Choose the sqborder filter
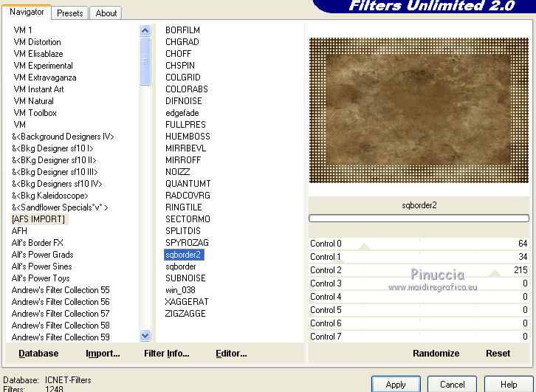The width and height of the screenshot is (536, 392). pos(180,267)
